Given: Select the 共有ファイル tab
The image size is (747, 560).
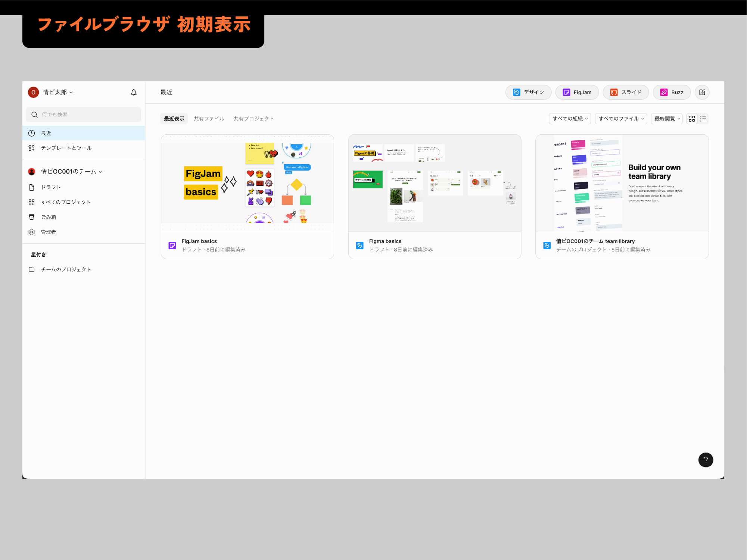Looking at the screenshot, I should tap(209, 119).
